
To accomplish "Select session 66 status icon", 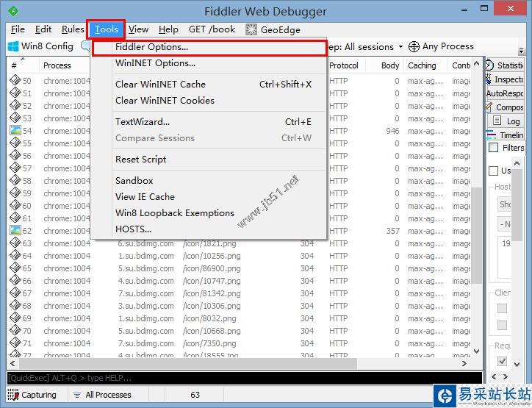I will [15, 281].
